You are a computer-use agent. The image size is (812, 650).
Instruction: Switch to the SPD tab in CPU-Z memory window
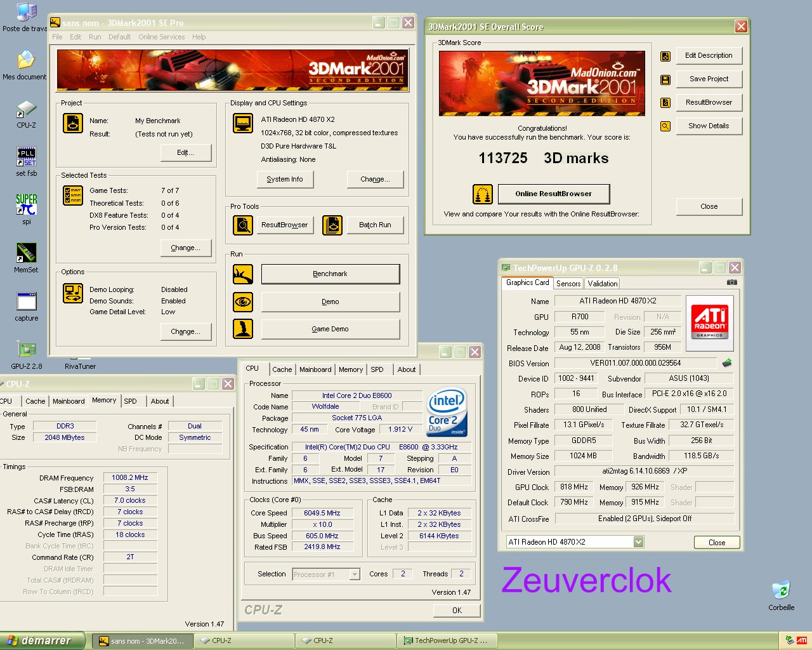130,401
